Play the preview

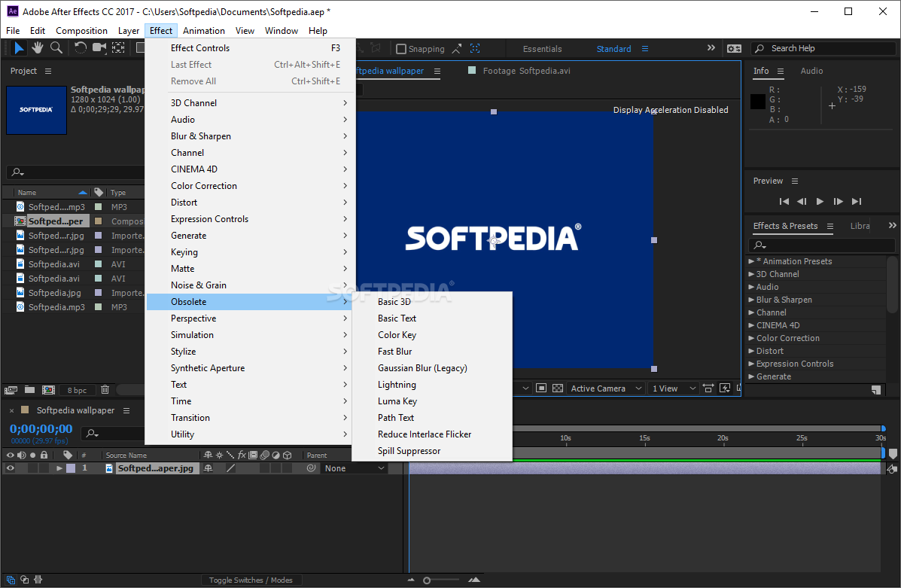(820, 201)
